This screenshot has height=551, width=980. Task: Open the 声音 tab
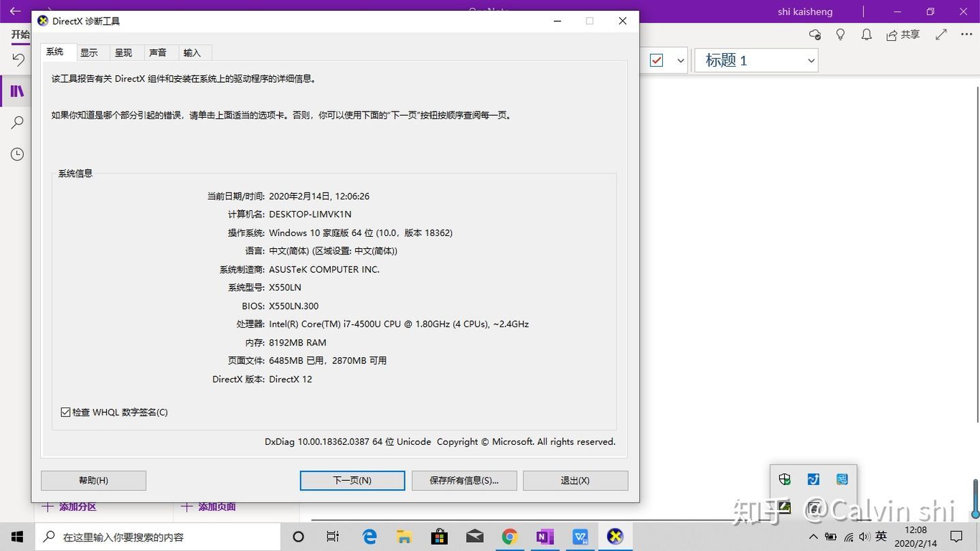(158, 52)
